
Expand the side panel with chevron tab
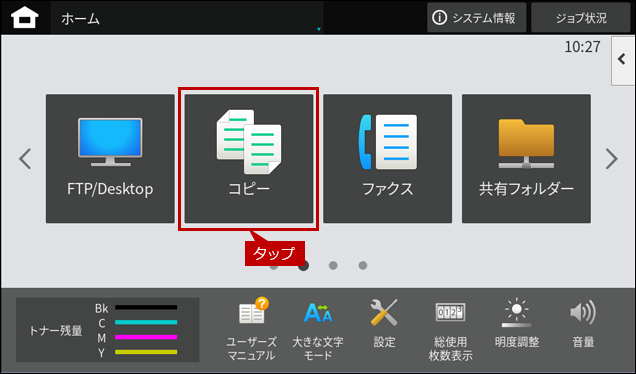623,60
